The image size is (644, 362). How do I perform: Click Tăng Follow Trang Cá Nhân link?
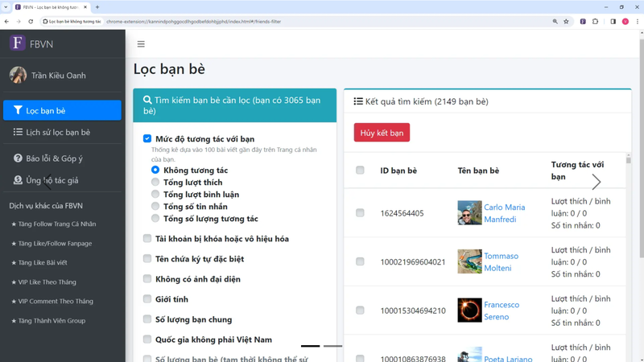pos(54,224)
